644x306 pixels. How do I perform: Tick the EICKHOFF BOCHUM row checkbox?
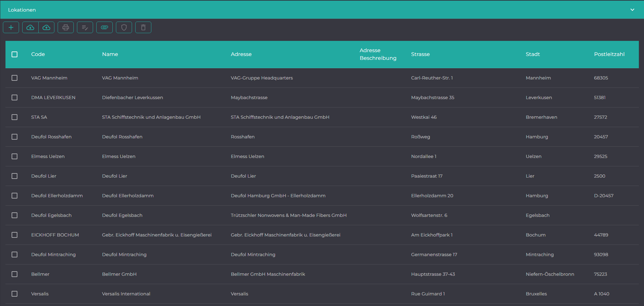[14, 235]
